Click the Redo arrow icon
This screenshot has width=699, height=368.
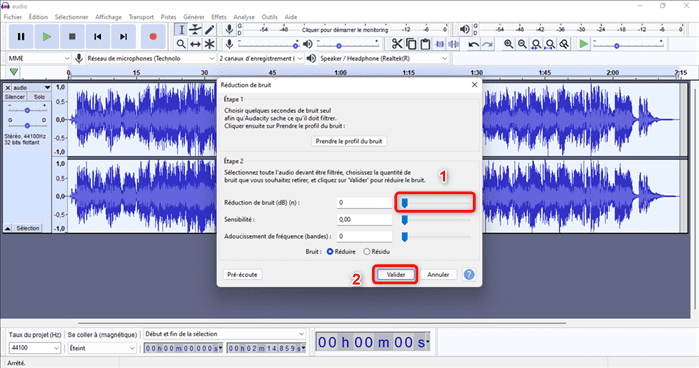[x=488, y=44]
